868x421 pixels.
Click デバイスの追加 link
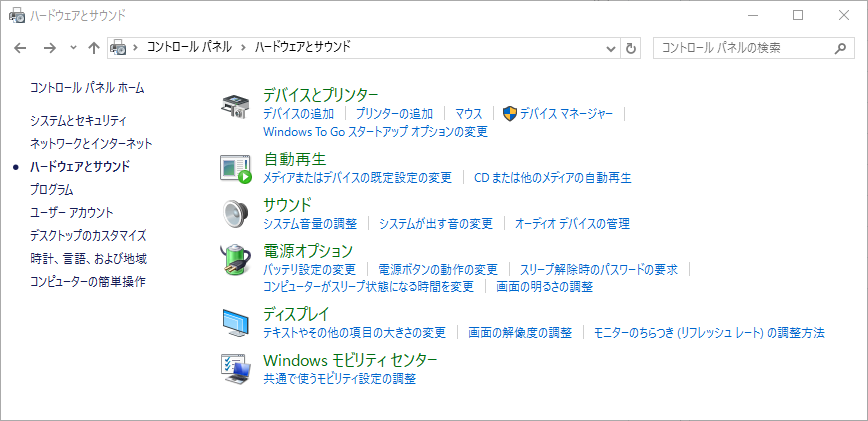pyautogui.click(x=298, y=114)
